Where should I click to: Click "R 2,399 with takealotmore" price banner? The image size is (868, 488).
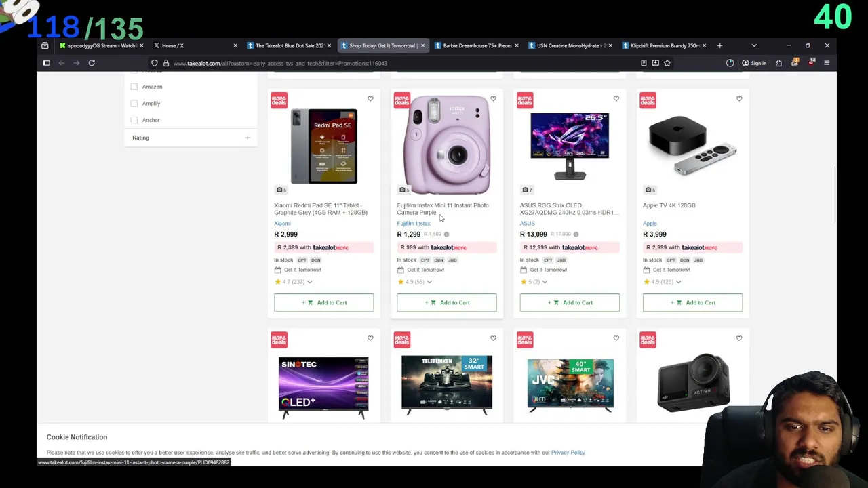pyautogui.click(x=323, y=248)
